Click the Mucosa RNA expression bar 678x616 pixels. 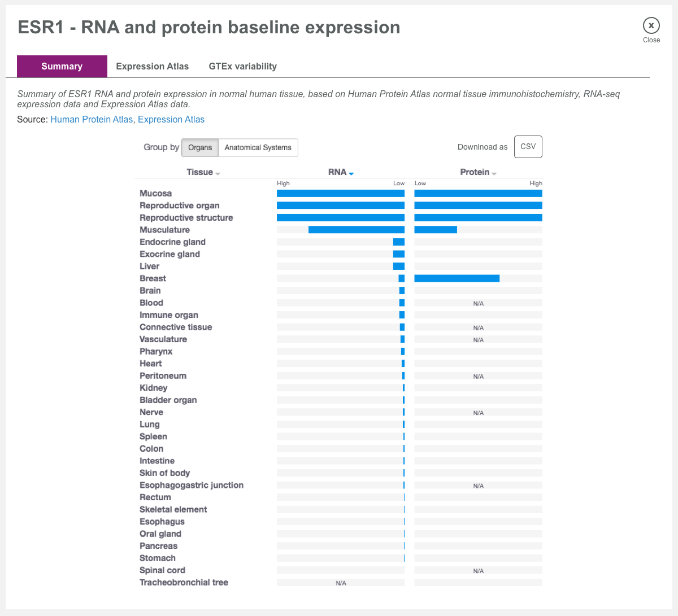340,193
